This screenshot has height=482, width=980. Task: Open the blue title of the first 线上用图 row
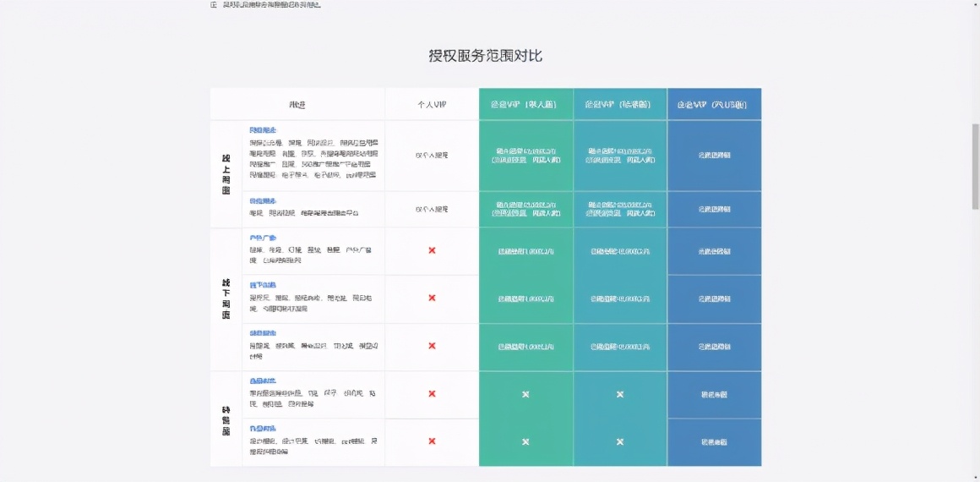coord(263,130)
